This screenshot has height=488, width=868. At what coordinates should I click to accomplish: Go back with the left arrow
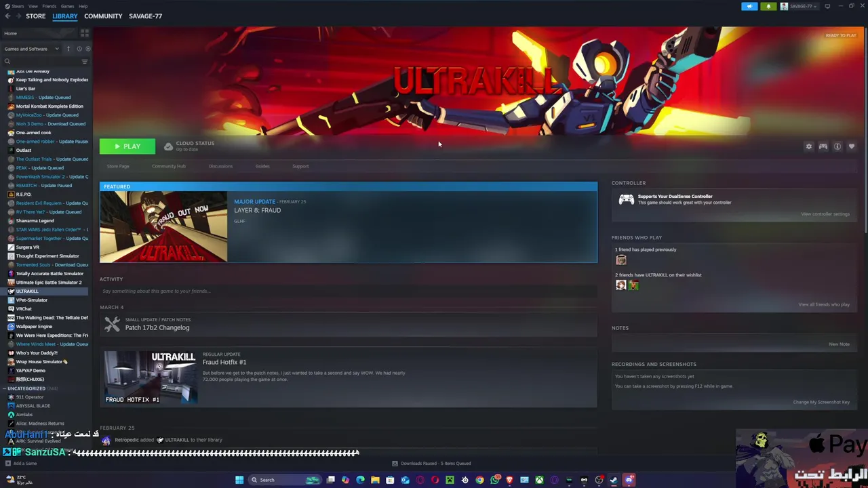pyautogui.click(x=7, y=16)
